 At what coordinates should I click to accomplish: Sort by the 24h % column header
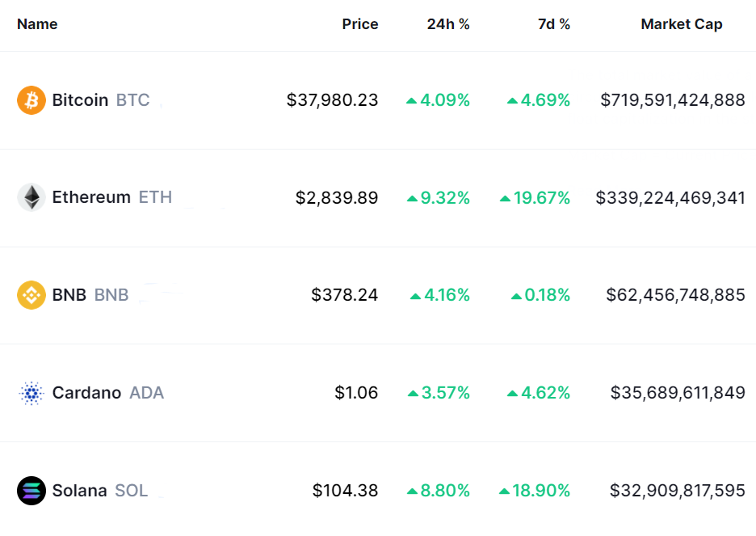448,24
